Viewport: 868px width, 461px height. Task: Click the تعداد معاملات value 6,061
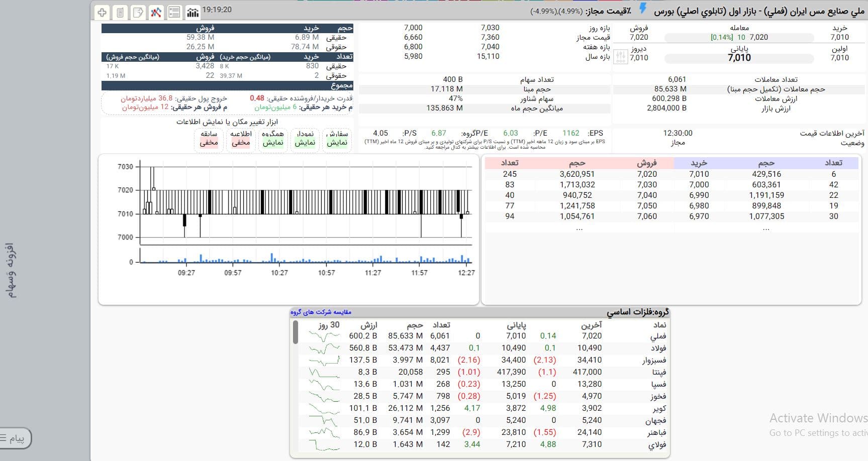click(677, 79)
